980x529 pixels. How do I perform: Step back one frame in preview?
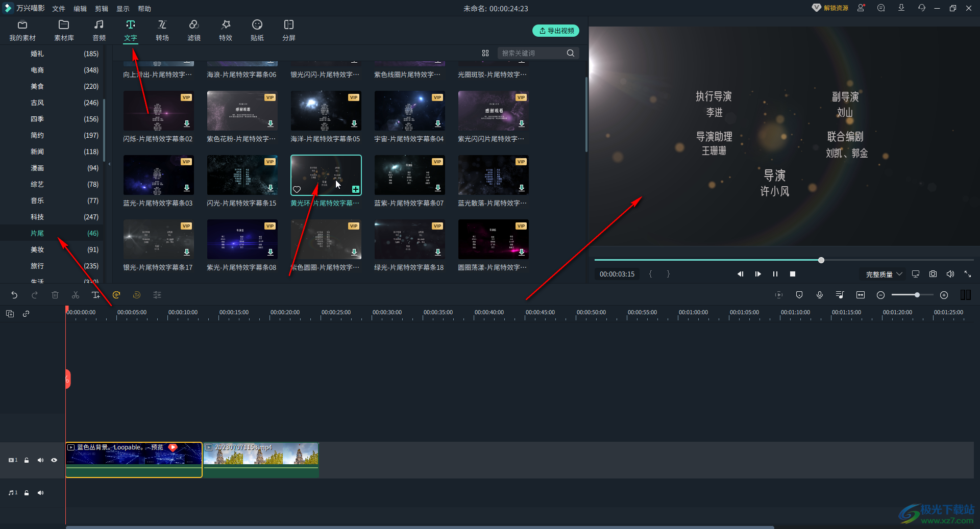pos(740,274)
